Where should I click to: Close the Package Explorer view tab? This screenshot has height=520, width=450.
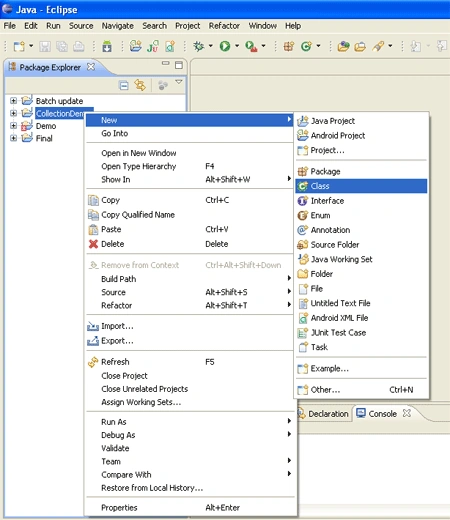click(x=91, y=67)
